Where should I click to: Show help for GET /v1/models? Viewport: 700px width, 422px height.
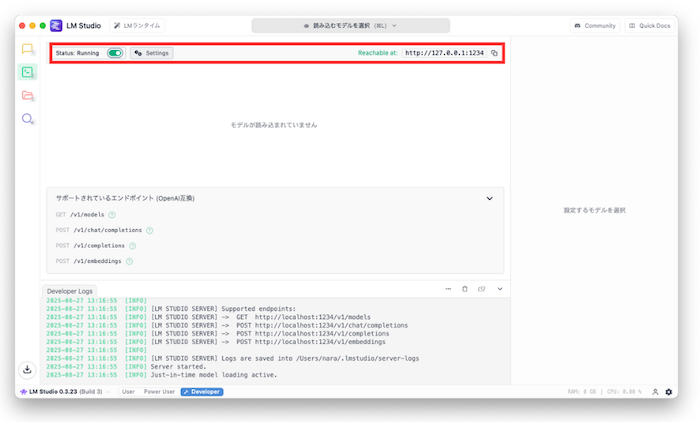coord(112,215)
